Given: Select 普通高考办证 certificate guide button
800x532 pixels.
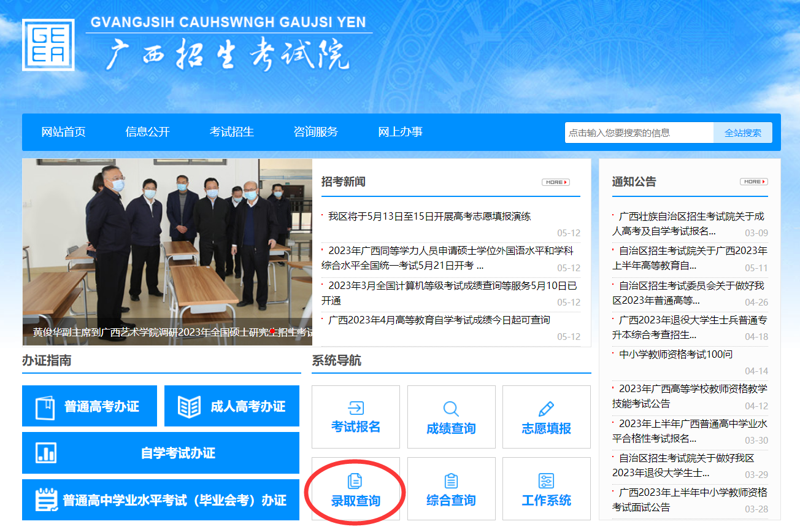Looking at the screenshot, I should [90, 406].
